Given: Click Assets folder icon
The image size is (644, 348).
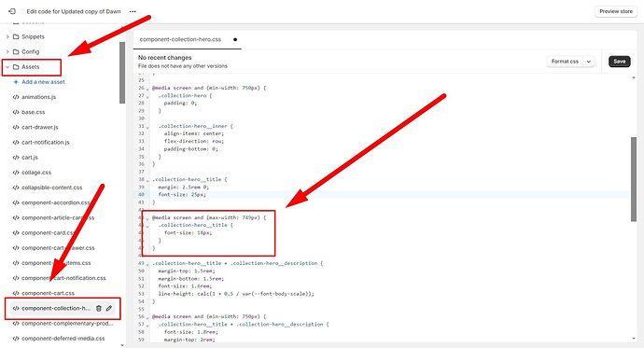Looking at the screenshot, I should click(x=16, y=67).
